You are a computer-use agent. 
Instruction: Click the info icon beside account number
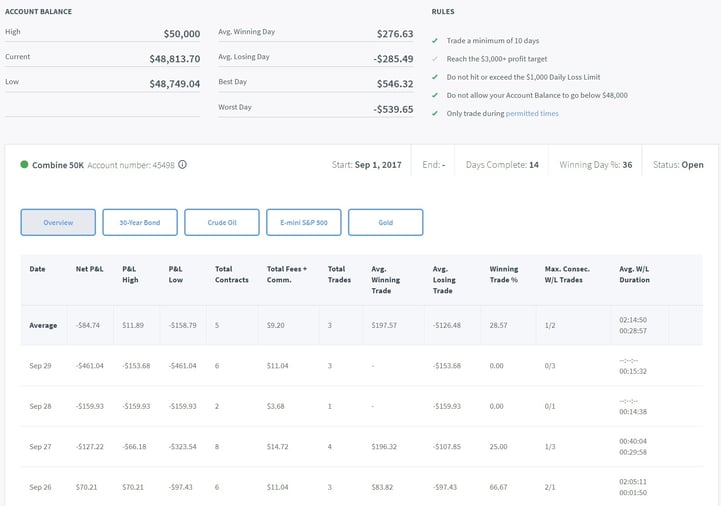[x=183, y=165]
